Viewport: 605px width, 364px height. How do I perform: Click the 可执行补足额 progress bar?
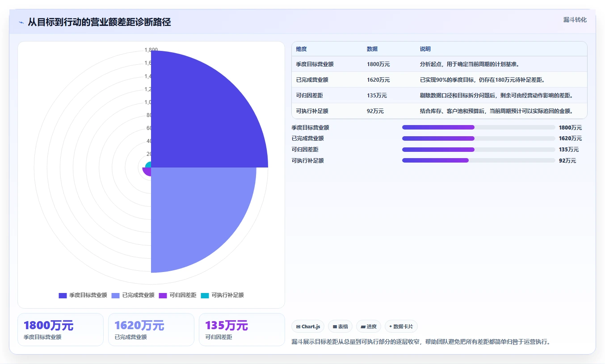(x=479, y=160)
